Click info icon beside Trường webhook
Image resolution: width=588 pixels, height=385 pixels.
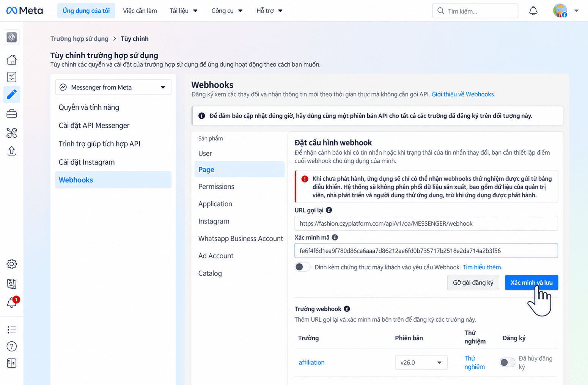(x=347, y=309)
